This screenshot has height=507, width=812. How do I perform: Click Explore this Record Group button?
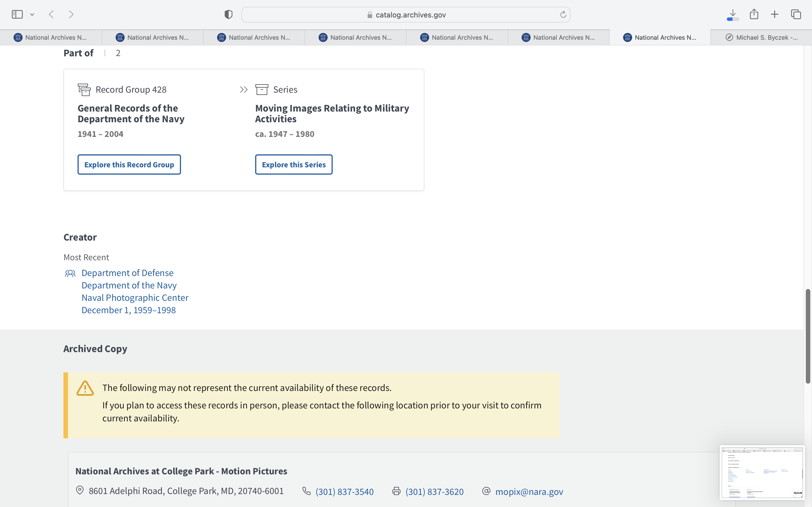tap(129, 165)
